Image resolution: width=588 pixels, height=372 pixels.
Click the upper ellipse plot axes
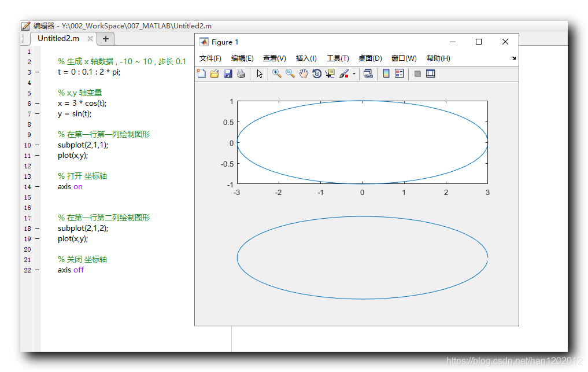(x=363, y=142)
